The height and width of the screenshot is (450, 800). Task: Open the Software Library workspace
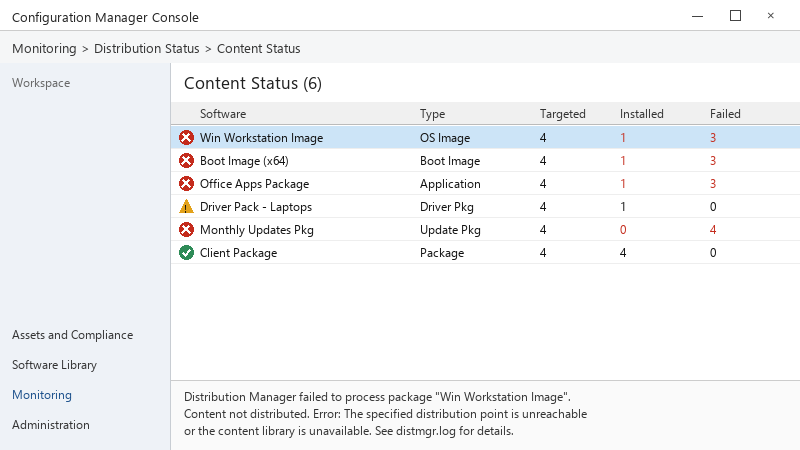pyautogui.click(x=55, y=365)
